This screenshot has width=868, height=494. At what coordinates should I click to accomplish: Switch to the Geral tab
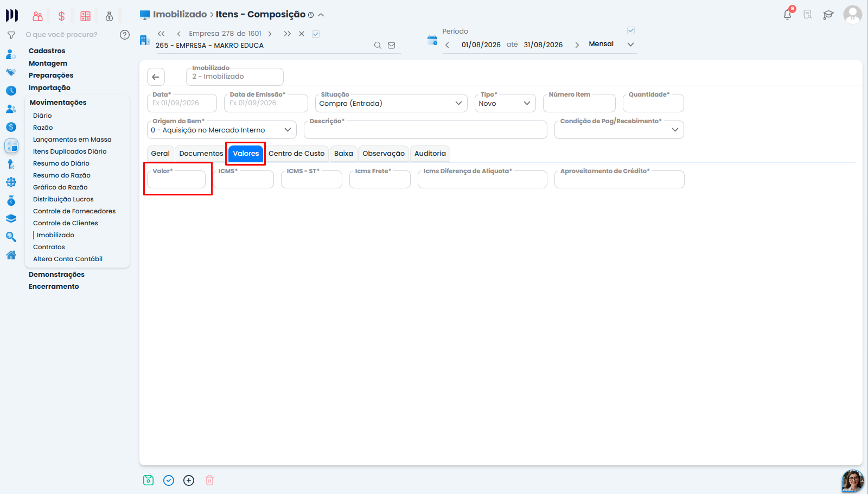tap(161, 154)
